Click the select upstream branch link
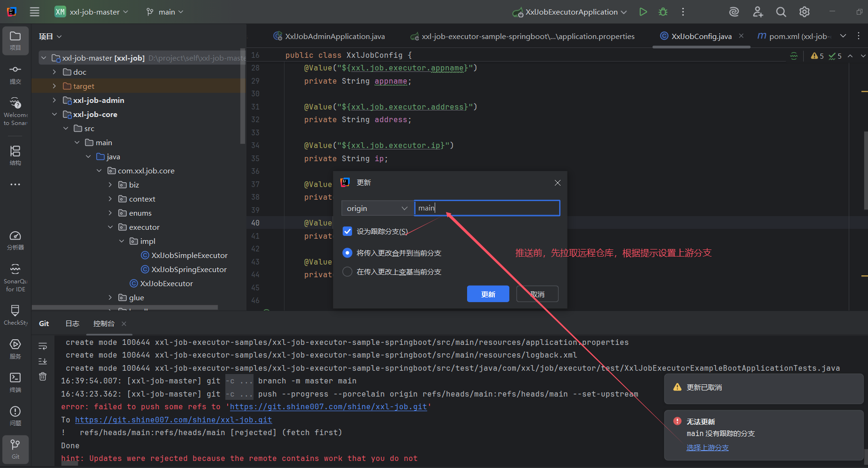Screen dimensions: 868x468 click(707, 447)
